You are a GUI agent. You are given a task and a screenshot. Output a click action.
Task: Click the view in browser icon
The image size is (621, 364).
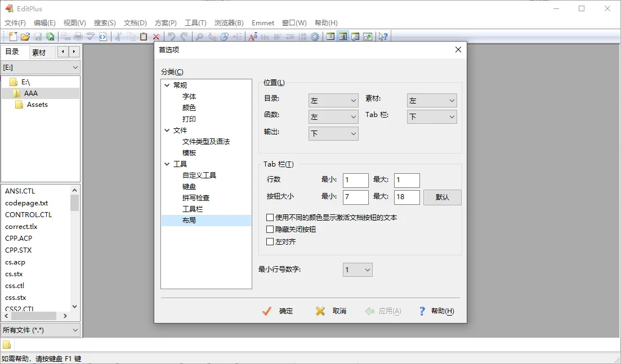pyautogui.click(x=103, y=37)
